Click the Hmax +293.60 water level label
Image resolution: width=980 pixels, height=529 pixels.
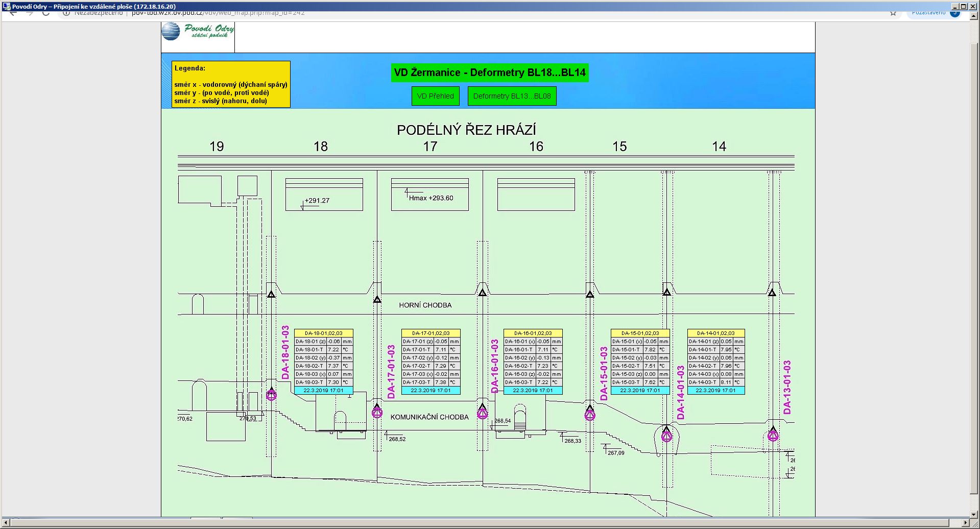(x=431, y=198)
